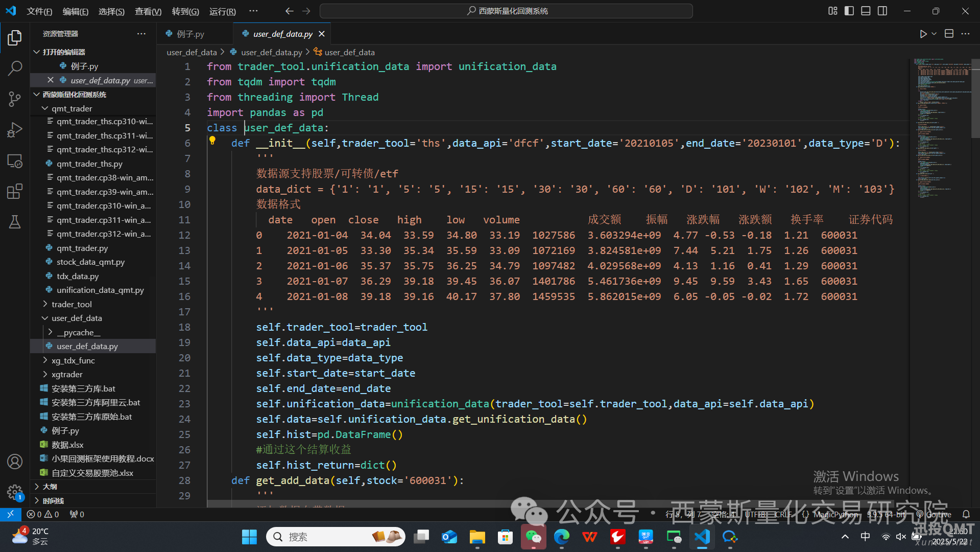Click the lightbulb code action on line 6
The height and width of the screenshot is (552, 980).
[x=212, y=141]
